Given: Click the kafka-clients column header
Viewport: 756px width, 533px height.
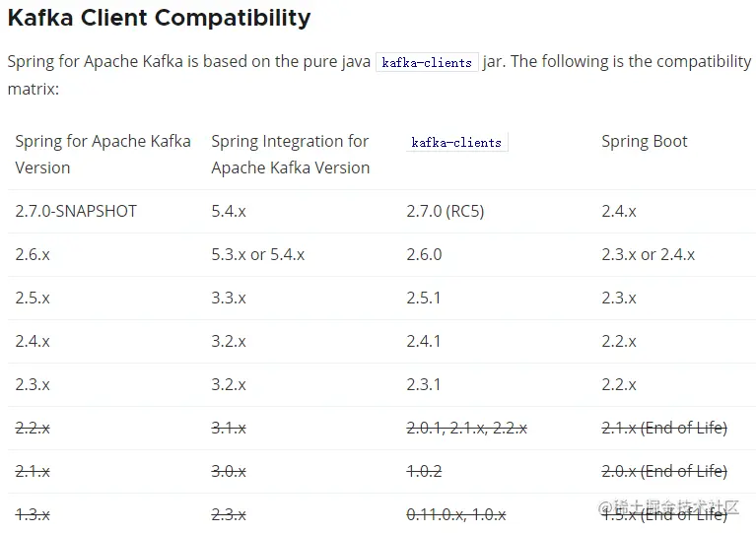Looking at the screenshot, I should tap(456, 142).
